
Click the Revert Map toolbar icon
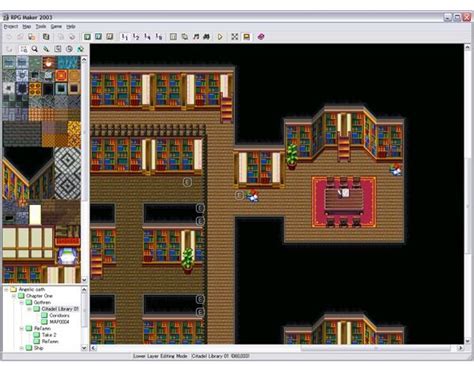click(72, 37)
